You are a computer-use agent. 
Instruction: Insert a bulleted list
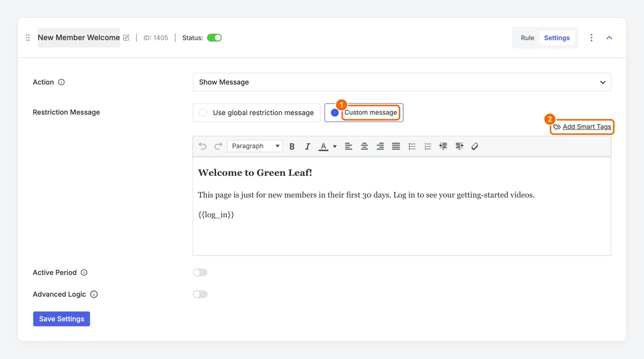click(x=412, y=146)
